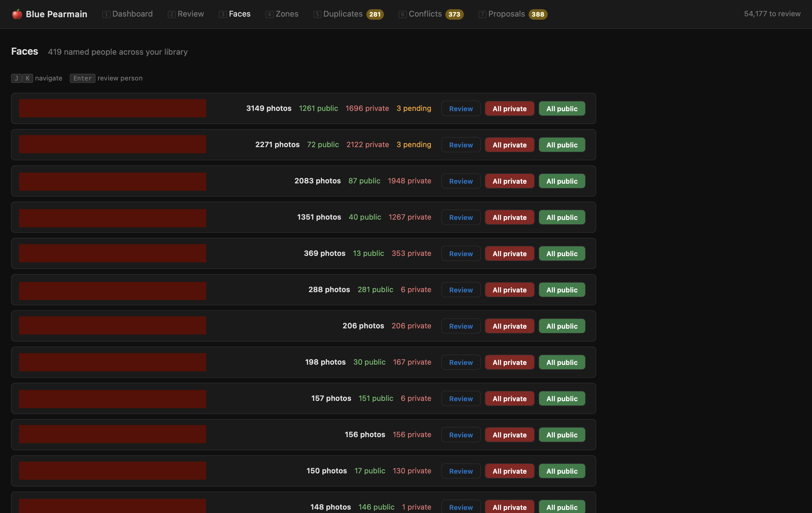The image size is (812, 513).
Task: Click the 1267 private count
Action: 410,217
